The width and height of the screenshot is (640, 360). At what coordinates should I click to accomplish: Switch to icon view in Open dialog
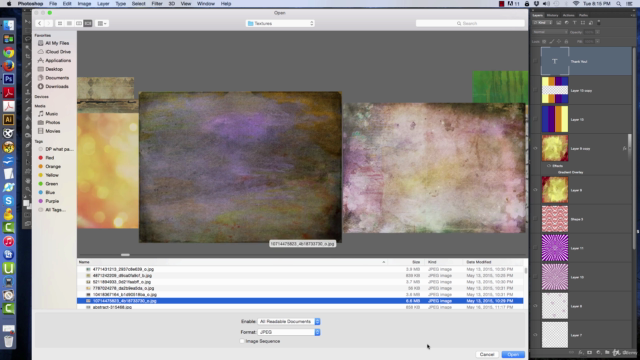60,23
